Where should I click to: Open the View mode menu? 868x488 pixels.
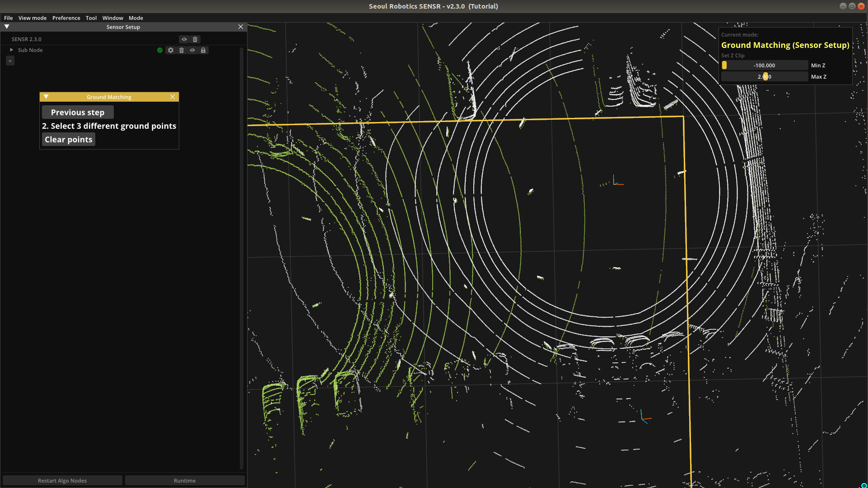[33, 18]
